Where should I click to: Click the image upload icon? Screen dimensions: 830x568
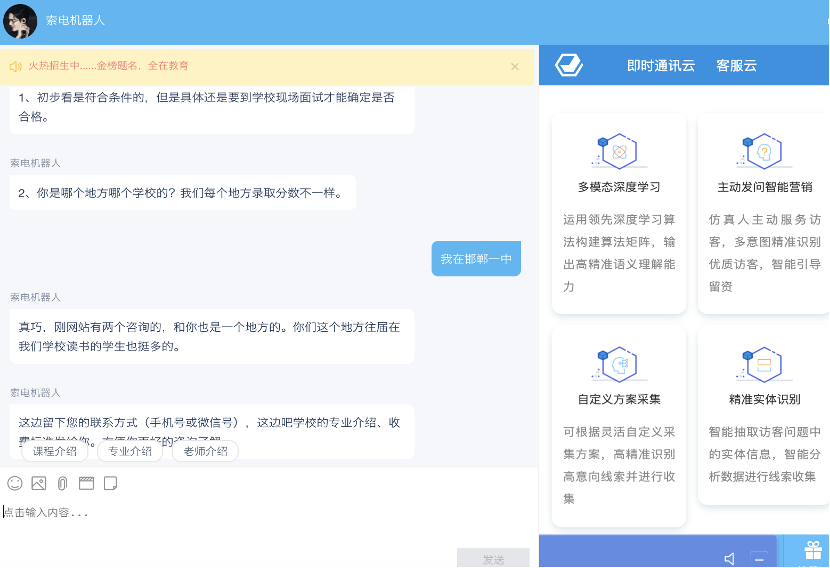click(x=39, y=483)
